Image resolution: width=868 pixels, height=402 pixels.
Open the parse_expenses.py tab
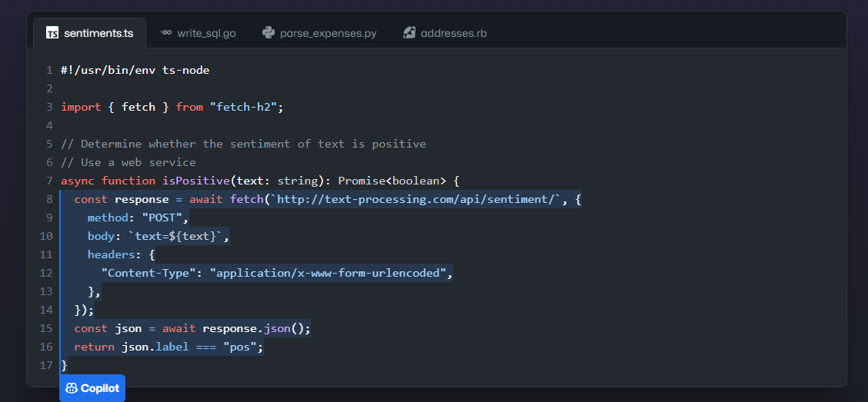coord(328,33)
